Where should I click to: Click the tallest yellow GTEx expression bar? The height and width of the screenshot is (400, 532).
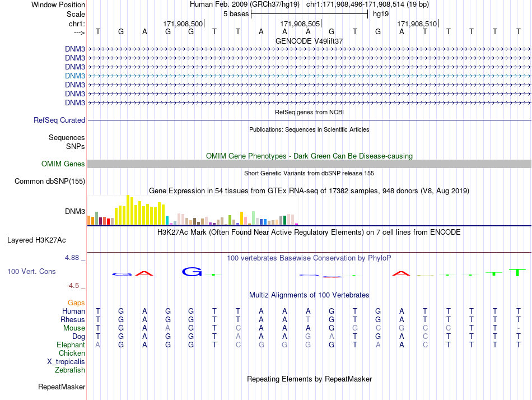[128, 210]
